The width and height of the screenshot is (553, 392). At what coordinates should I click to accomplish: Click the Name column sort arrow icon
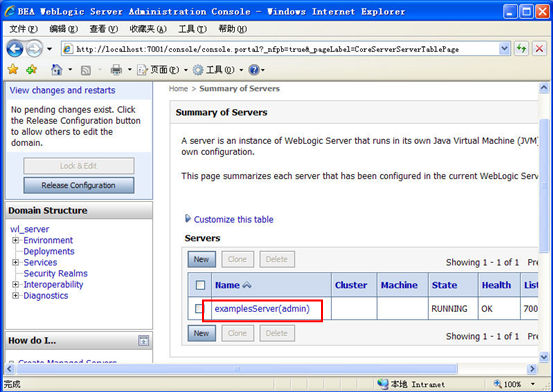247,285
